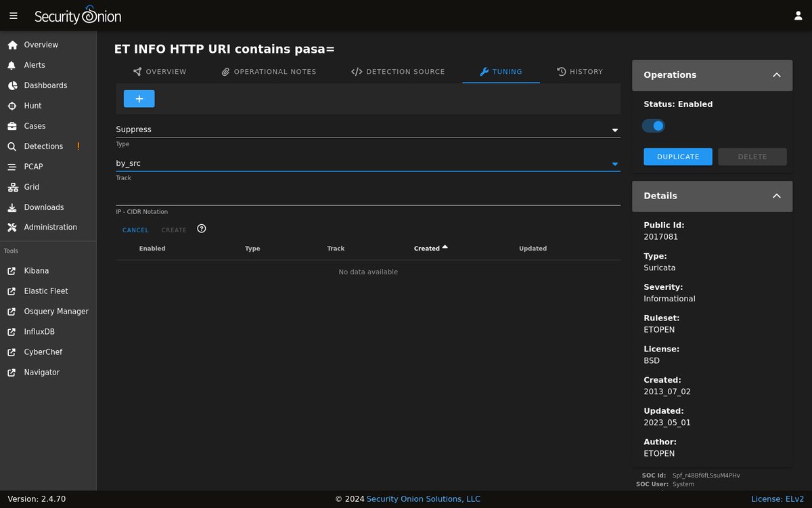Launch Osquery Manager external link icon

[x=12, y=312]
